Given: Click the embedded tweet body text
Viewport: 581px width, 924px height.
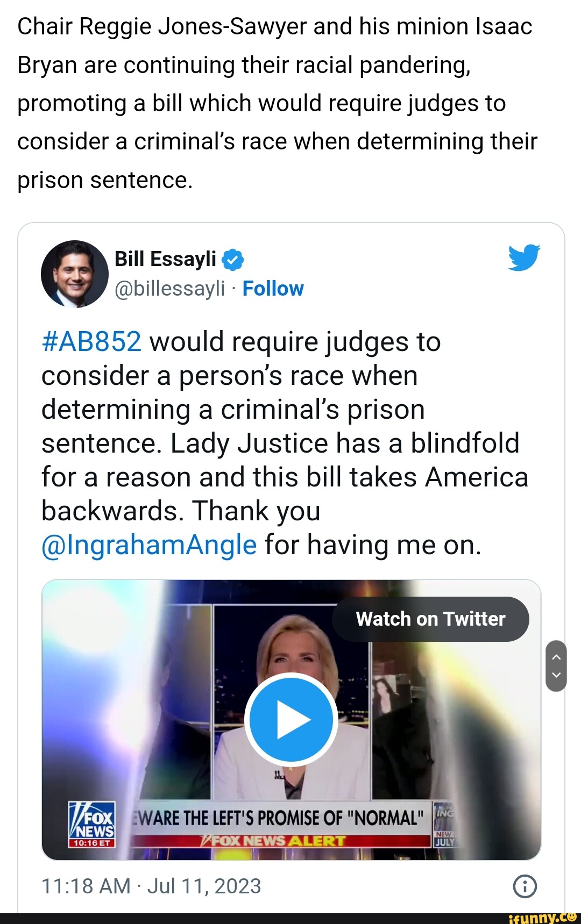Looking at the screenshot, I should coord(284,443).
